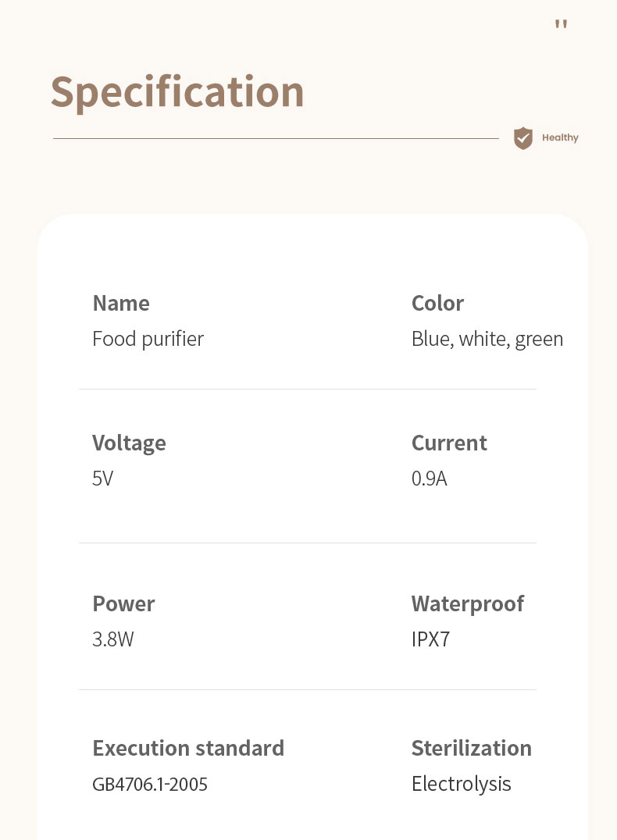617x840 pixels.
Task: Select the Voltage label
Action: coord(129,443)
